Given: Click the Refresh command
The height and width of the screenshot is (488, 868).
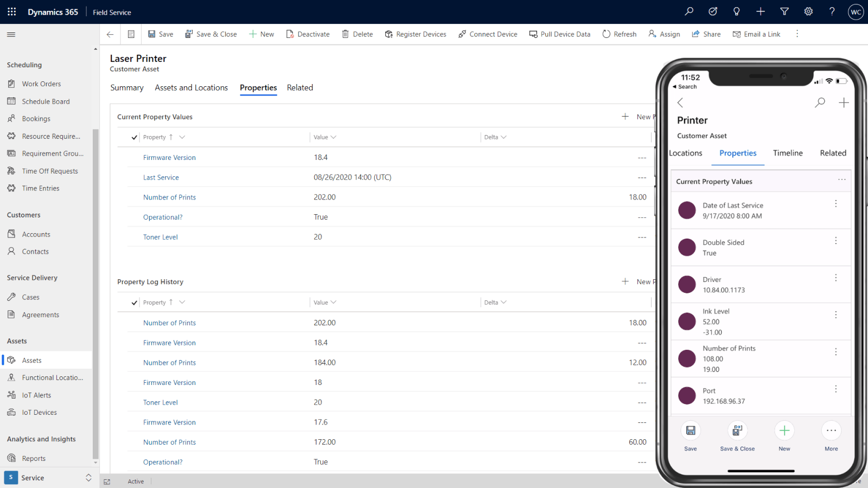Looking at the screenshot, I should click(x=619, y=34).
